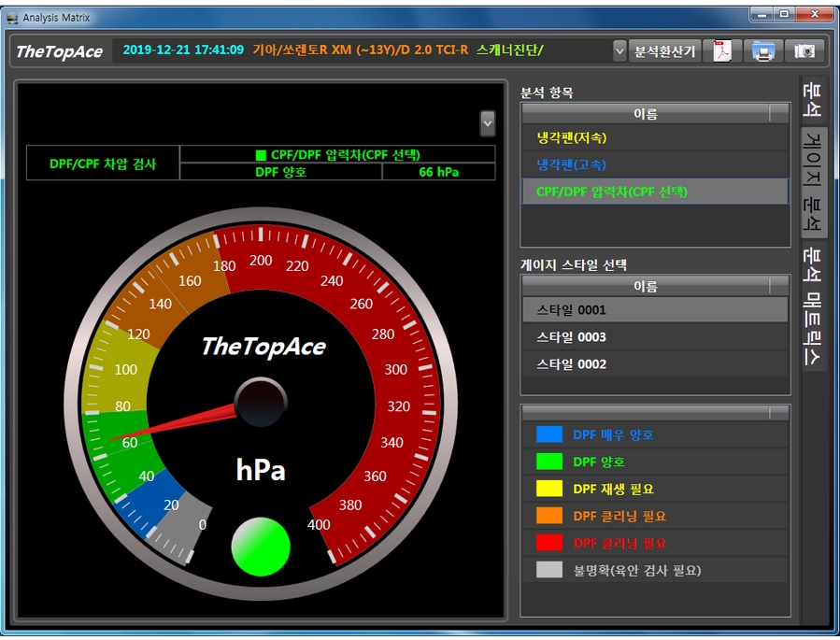Click the blue DPF 매우 양호 swatch
840x640 pixels.
(549, 434)
